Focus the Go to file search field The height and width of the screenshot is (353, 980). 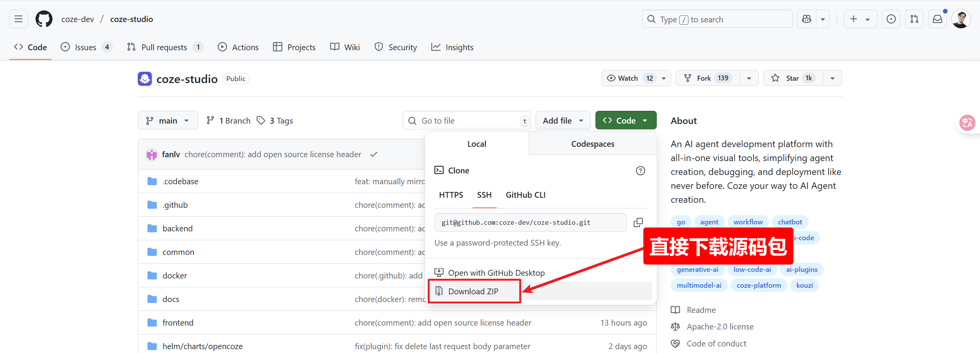[x=466, y=120]
